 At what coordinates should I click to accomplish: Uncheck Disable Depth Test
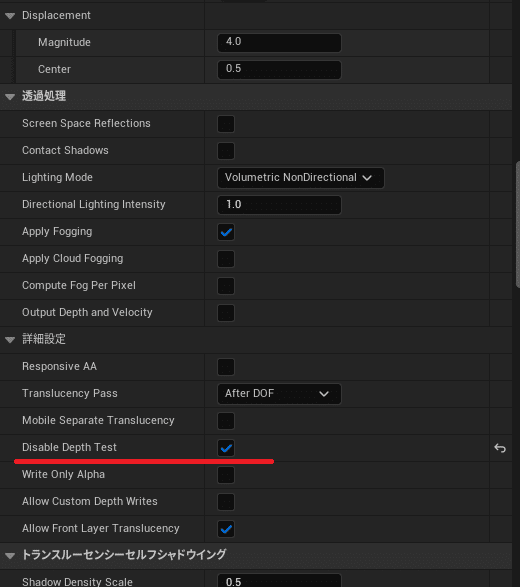pyautogui.click(x=226, y=448)
